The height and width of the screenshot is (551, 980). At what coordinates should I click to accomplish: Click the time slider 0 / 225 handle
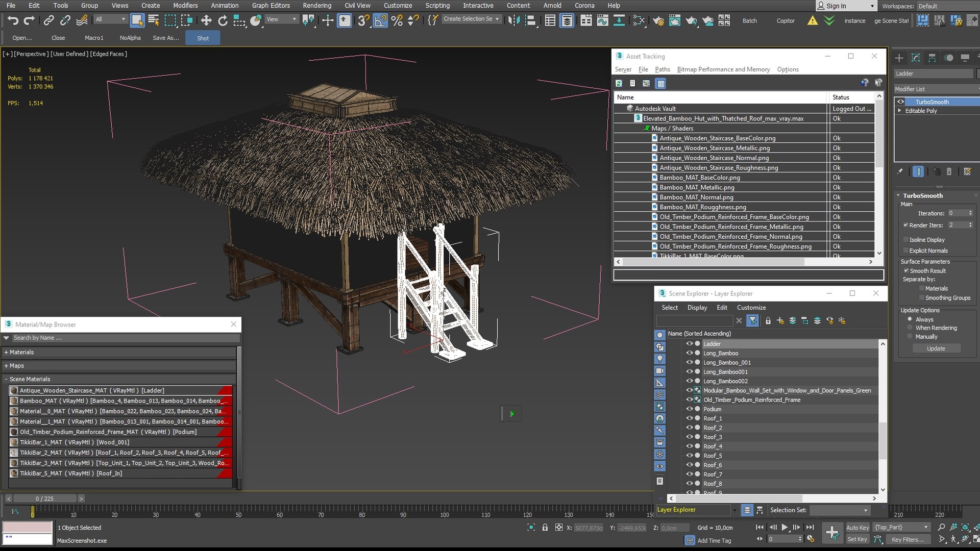44,498
